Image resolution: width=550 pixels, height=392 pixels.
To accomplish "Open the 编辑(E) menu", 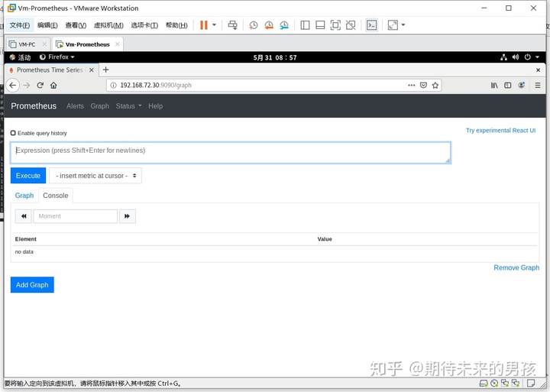I will pyautogui.click(x=47, y=25).
